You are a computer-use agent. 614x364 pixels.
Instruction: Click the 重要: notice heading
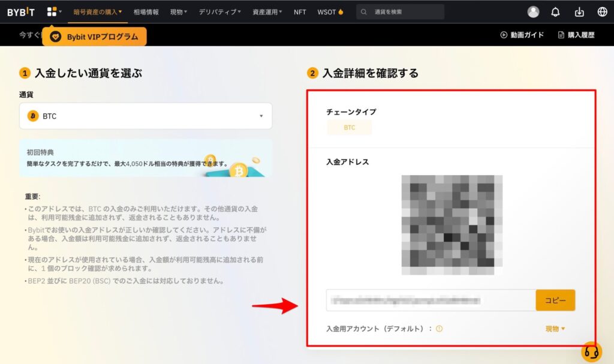tap(32, 196)
